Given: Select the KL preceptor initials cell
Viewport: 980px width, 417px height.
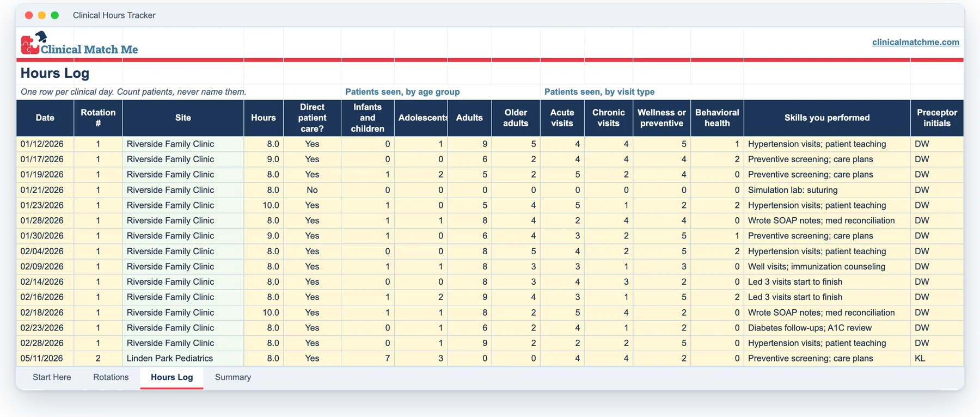Looking at the screenshot, I should tap(937, 358).
